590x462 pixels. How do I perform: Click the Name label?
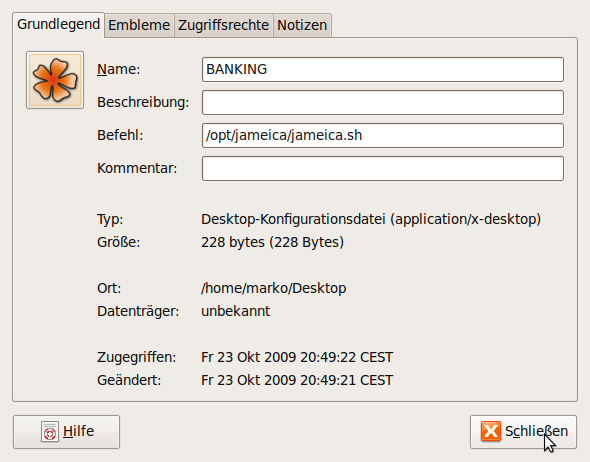coord(119,69)
